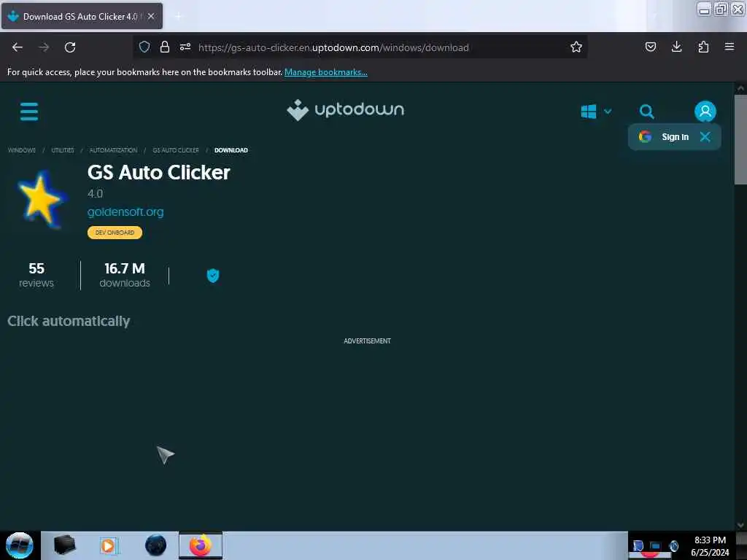Open a new browser tab
Viewport: 747px width, 560px height.
pos(178,16)
